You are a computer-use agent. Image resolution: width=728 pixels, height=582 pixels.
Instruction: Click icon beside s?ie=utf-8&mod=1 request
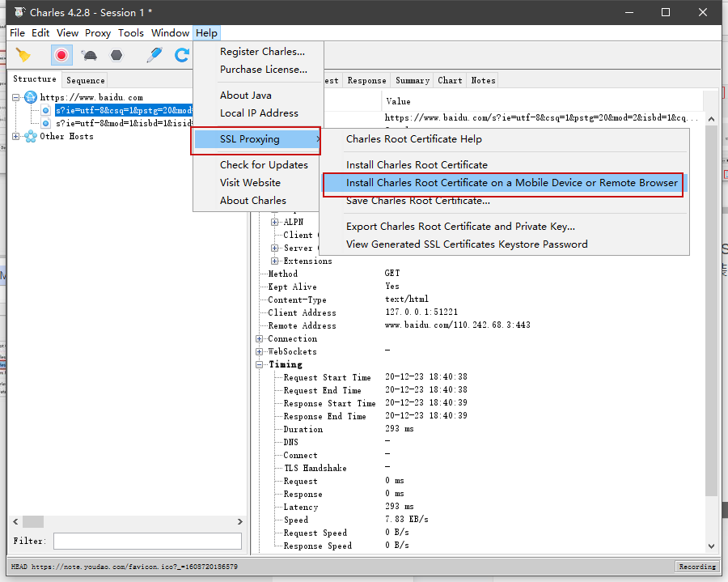pos(45,123)
